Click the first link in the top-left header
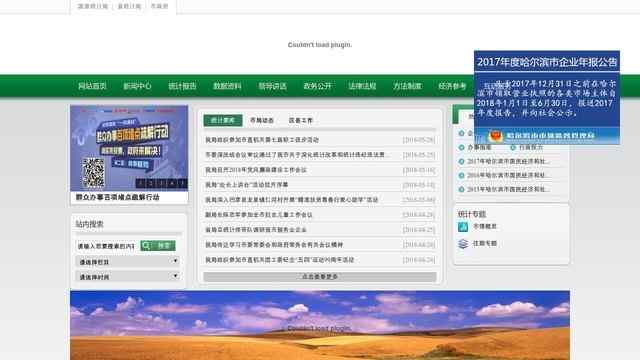Viewport: 640px width, 360px height. (93, 6)
